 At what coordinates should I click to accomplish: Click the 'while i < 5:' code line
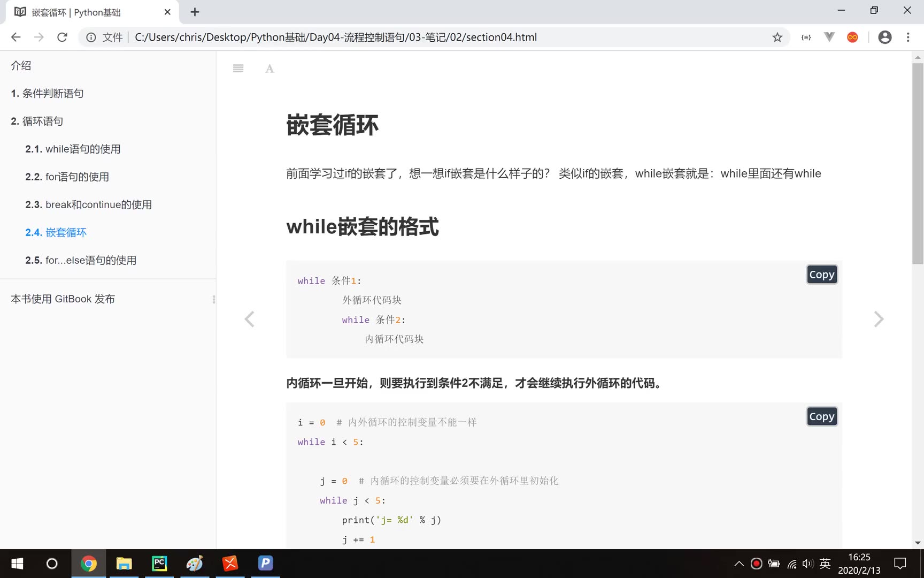coord(330,442)
